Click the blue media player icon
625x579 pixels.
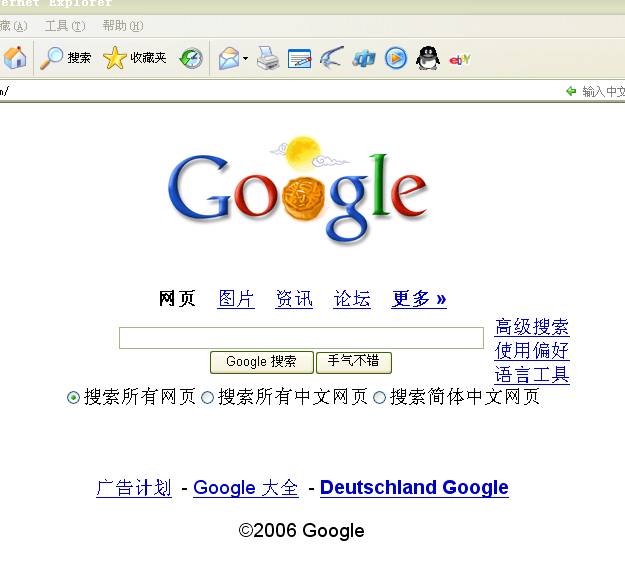(x=396, y=59)
